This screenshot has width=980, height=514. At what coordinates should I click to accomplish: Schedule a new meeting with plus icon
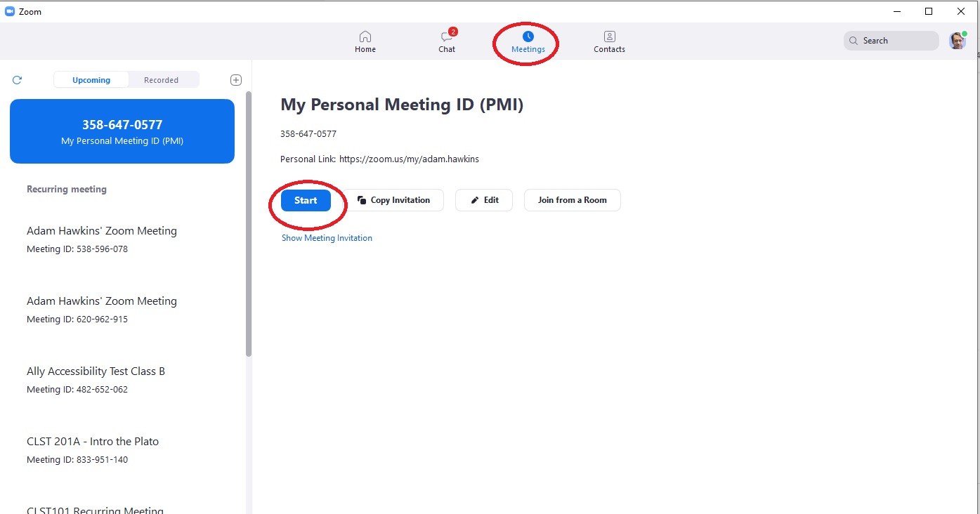click(236, 80)
